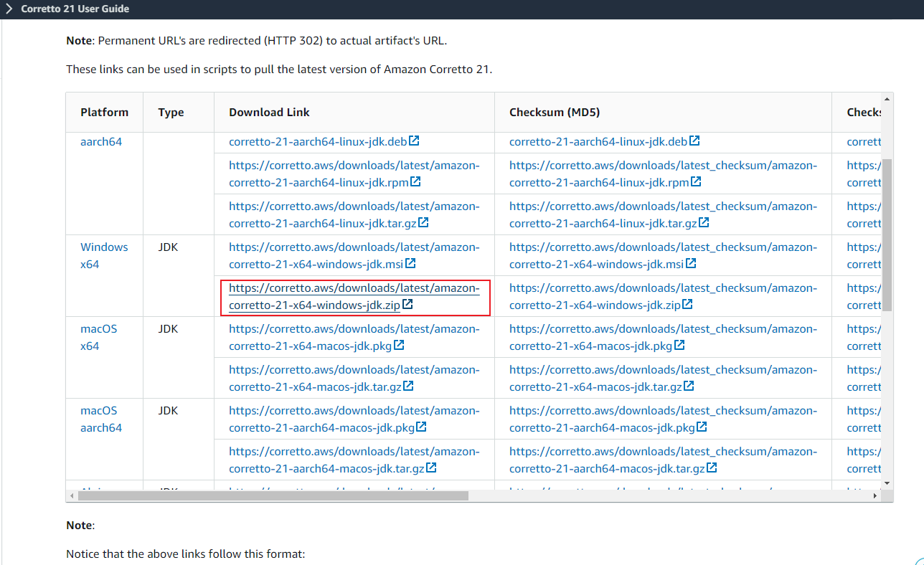Screen dimensions: 924x565
Task: Open the MD5 checksum link for aarch64-linux-jdk.tar.gz
Action: (663, 215)
